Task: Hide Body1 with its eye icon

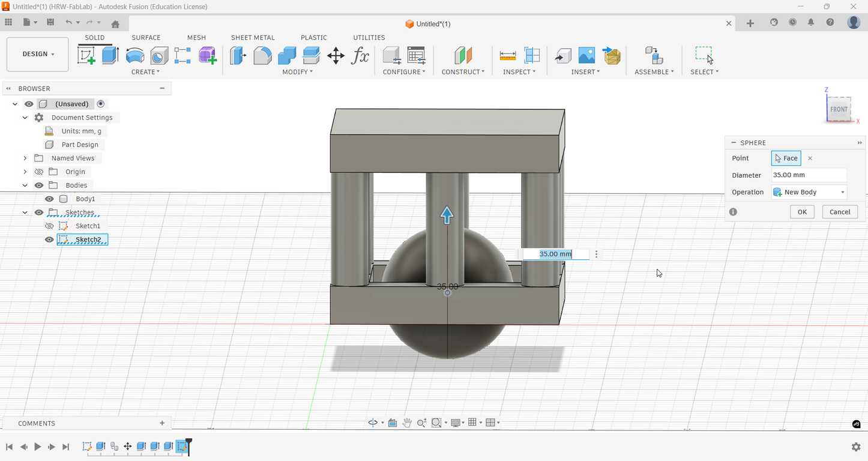Action: click(x=49, y=199)
